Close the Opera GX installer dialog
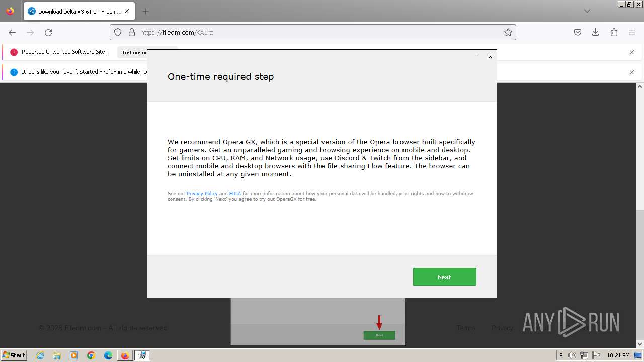644x362 pixels. pos(490,56)
